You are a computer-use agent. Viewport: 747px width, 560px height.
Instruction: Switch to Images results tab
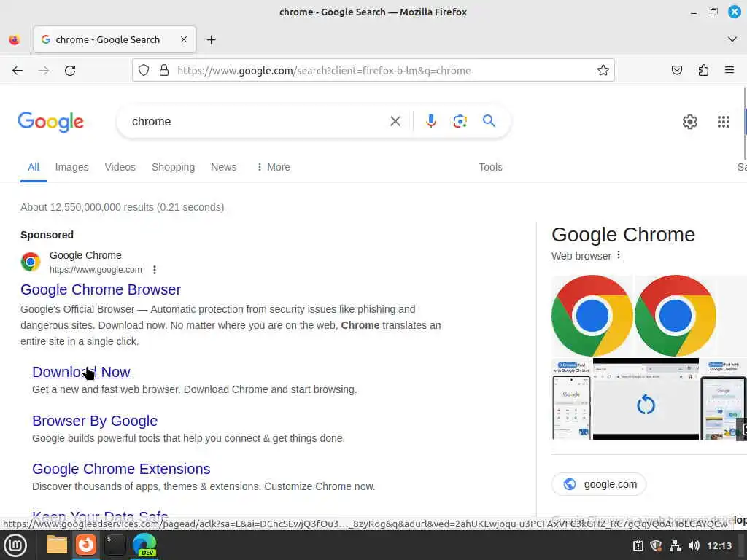(x=71, y=167)
